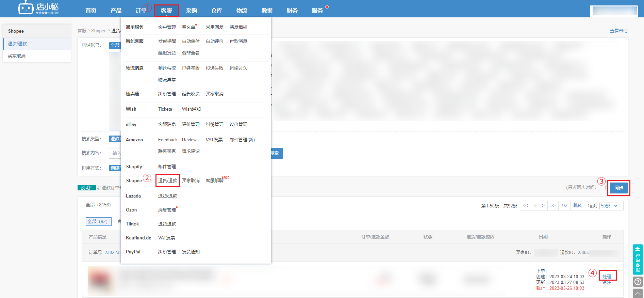The height and width of the screenshot is (298, 644).
Task: Open eBay 评价管理 in the dropdown menu
Action: pos(191,124)
